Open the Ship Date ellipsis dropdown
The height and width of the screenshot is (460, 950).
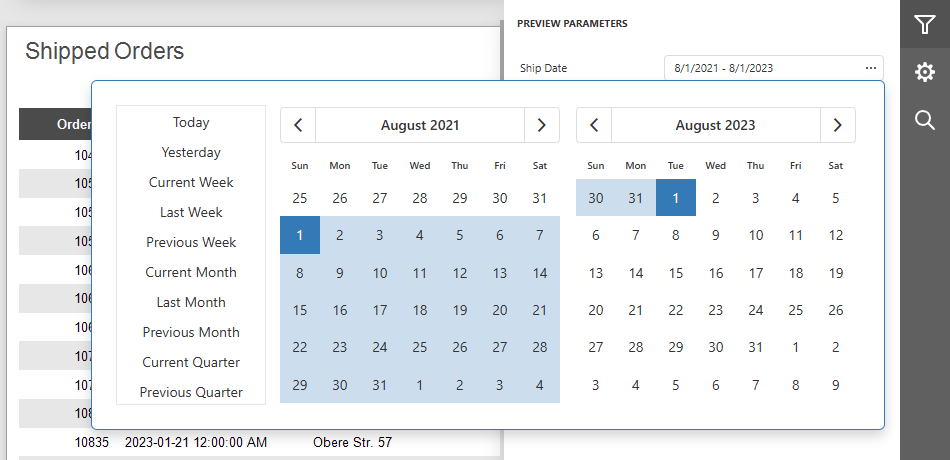click(871, 68)
